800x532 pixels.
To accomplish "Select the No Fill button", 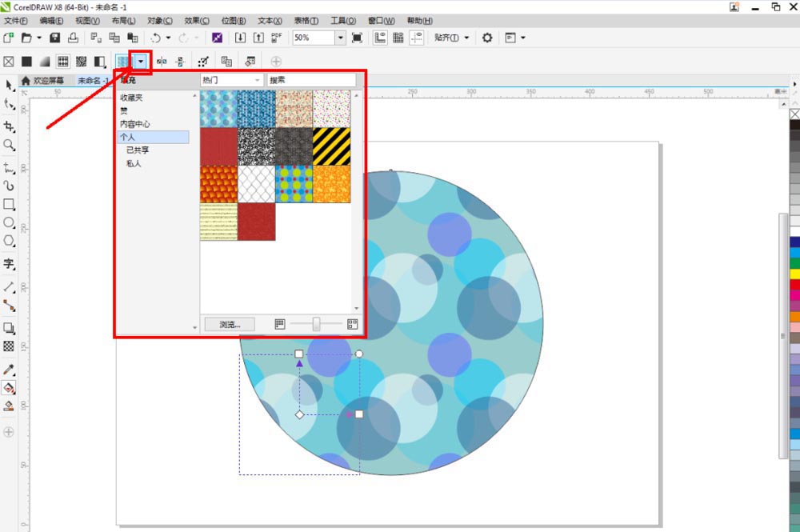I will coord(10,61).
